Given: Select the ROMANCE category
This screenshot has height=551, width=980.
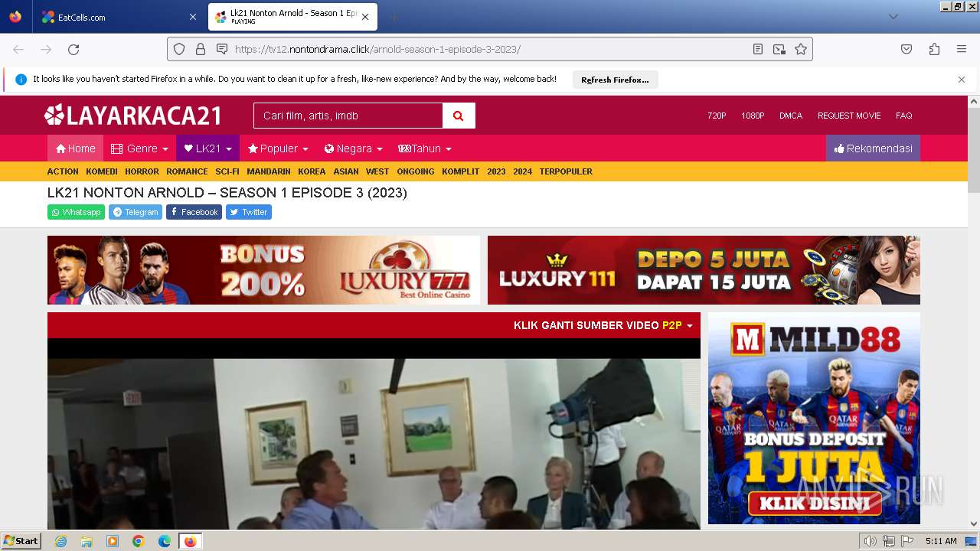Looking at the screenshot, I should pyautogui.click(x=187, y=171).
